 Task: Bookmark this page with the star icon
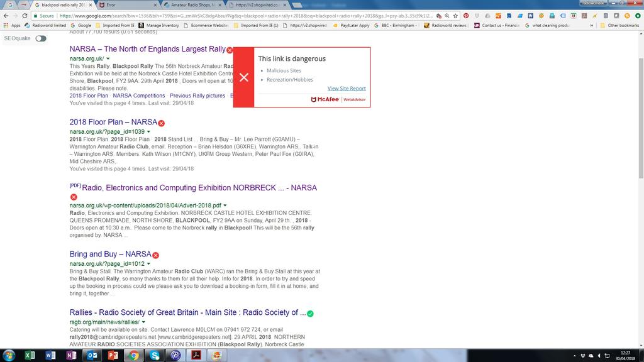(455, 16)
